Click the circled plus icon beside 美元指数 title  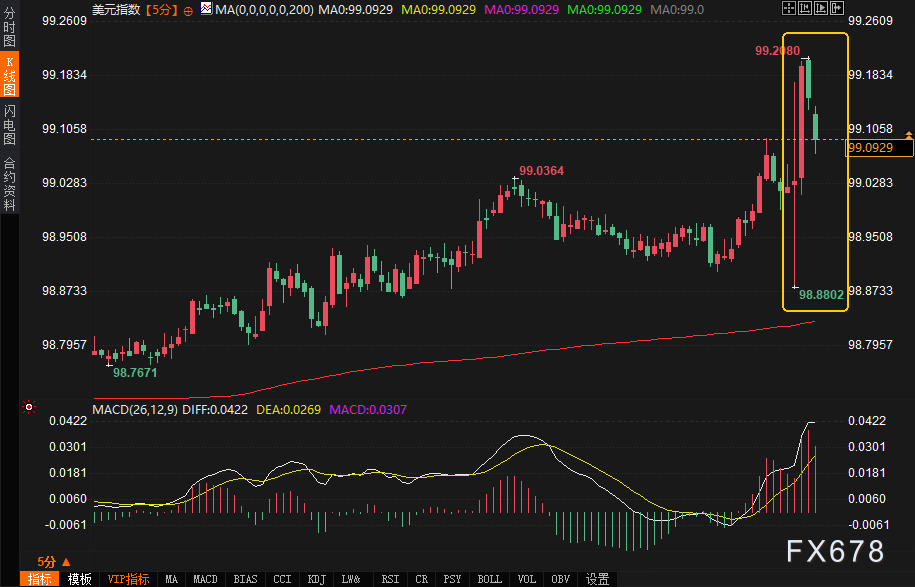coord(189,9)
